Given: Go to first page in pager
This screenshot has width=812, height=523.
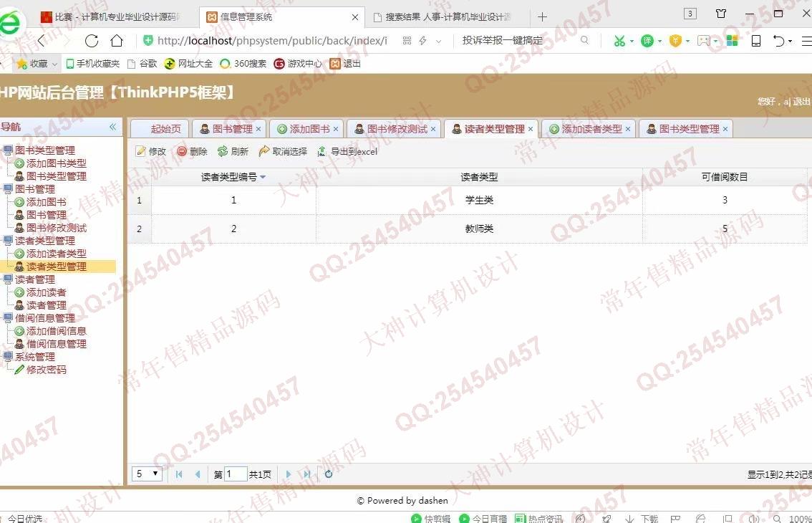Looking at the screenshot, I should (179, 474).
